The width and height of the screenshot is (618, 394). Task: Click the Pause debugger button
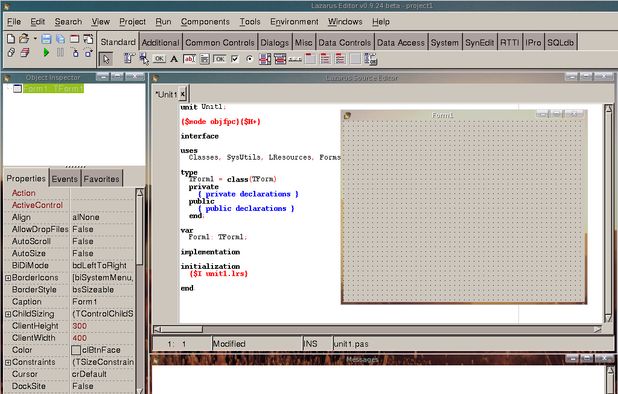tap(60, 52)
